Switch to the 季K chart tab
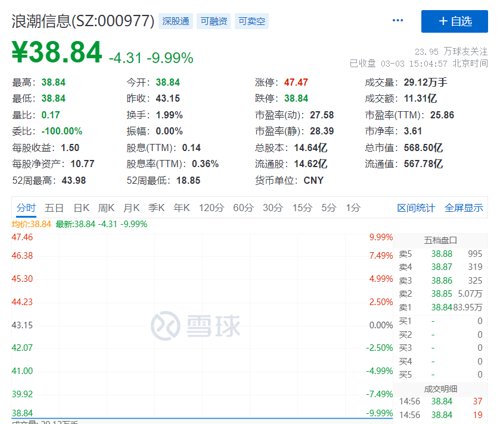 pyautogui.click(x=156, y=208)
